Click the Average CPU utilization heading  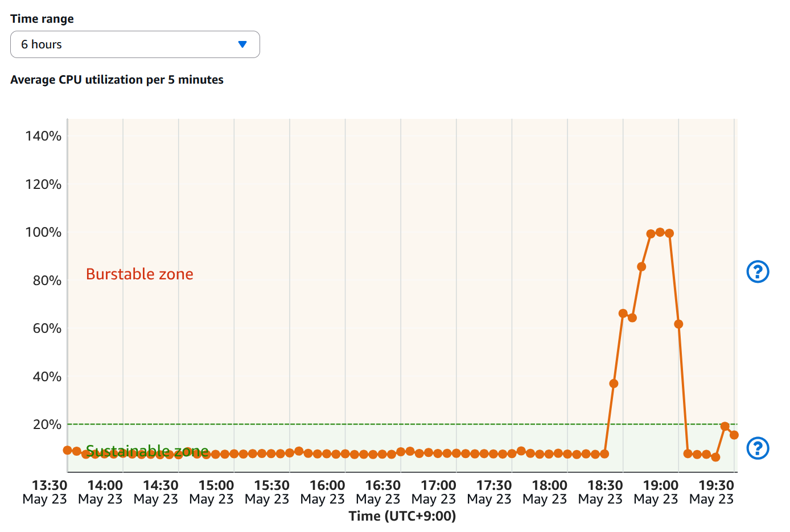tap(117, 80)
